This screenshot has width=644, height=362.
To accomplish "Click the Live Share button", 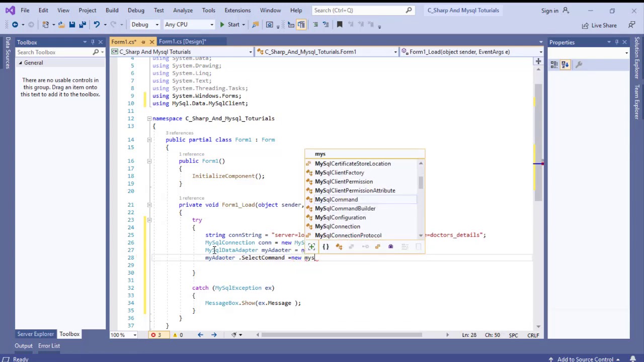I will click(x=599, y=25).
